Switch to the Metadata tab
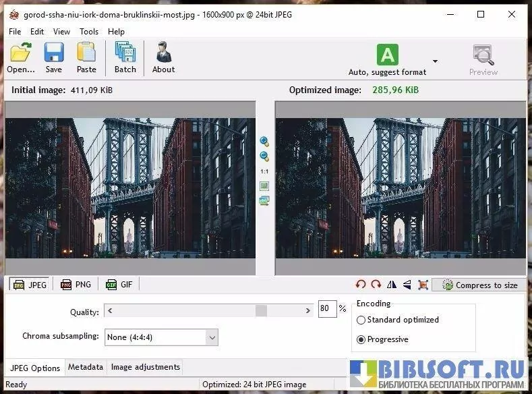532x394 pixels. point(86,367)
